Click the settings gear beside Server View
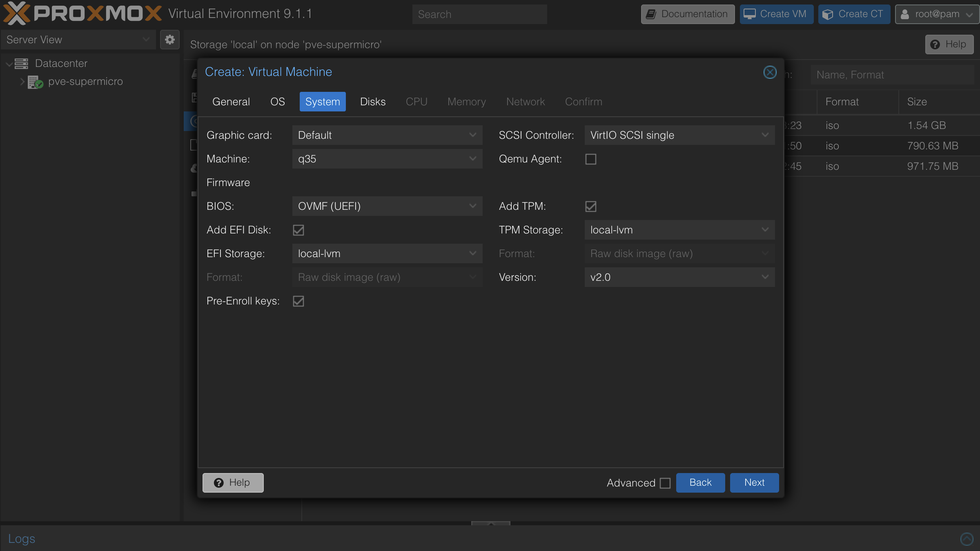 (169, 40)
